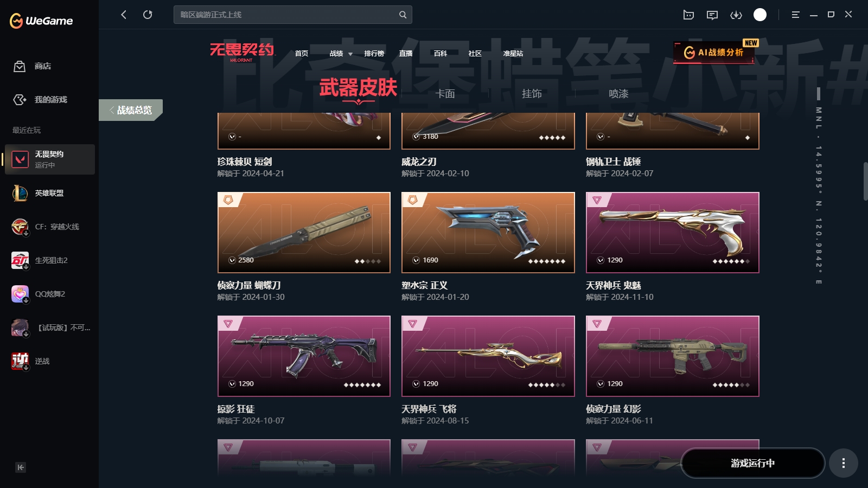
Task: Click the folder icon in the top bar
Action: pos(688,15)
